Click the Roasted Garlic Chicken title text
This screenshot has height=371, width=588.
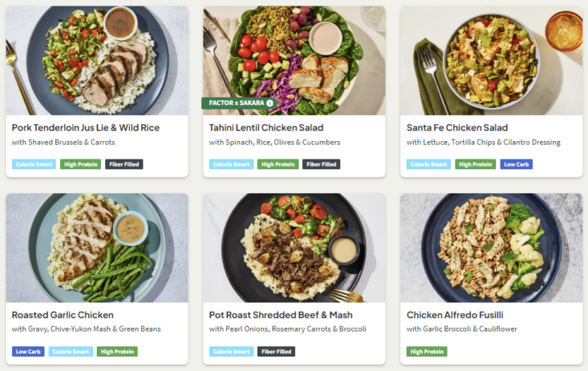tap(63, 315)
